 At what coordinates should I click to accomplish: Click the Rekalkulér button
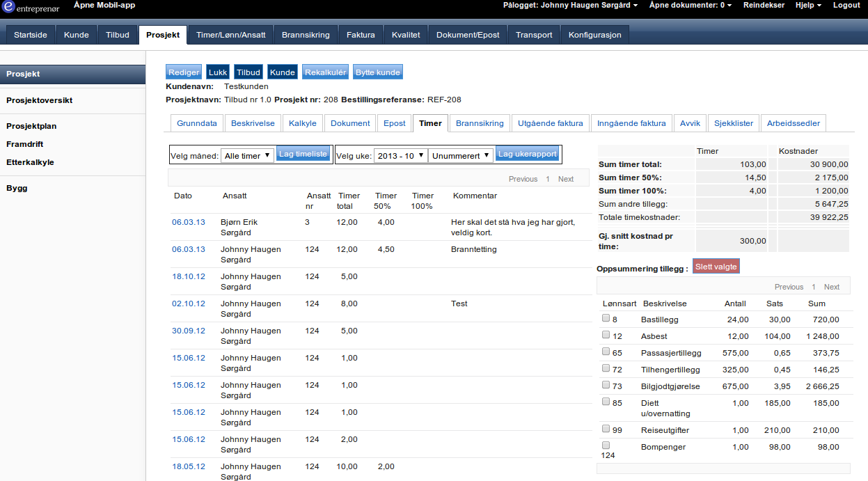coord(325,72)
